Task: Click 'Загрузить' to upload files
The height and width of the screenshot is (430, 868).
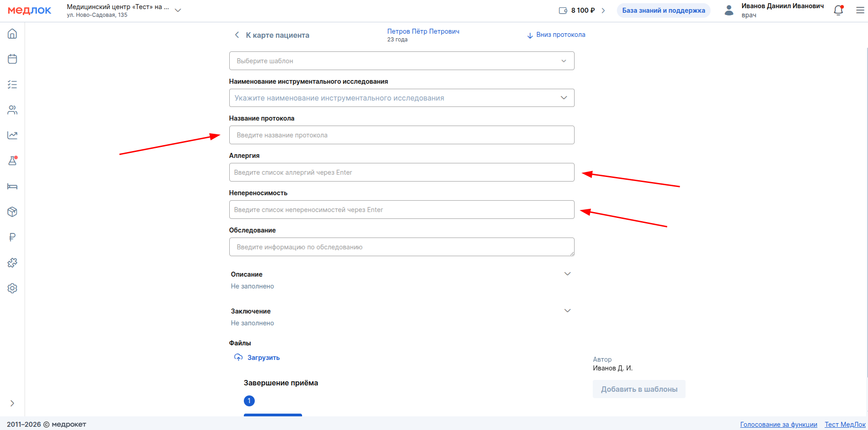Action: [x=263, y=358]
